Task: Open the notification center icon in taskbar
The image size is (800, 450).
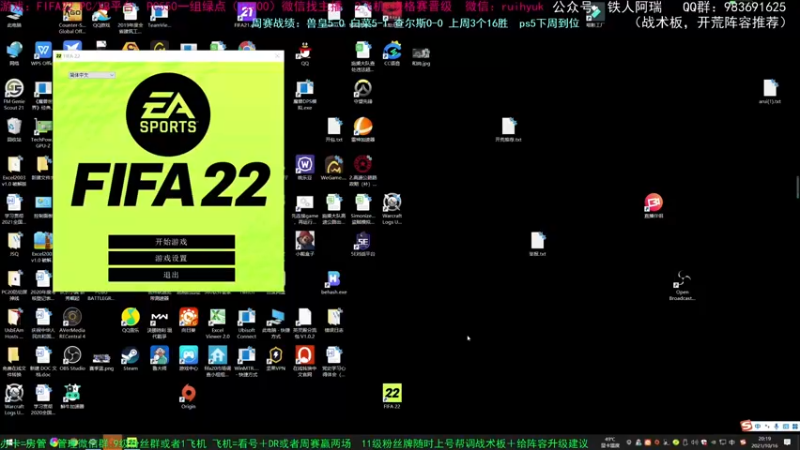Action: (787, 442)
